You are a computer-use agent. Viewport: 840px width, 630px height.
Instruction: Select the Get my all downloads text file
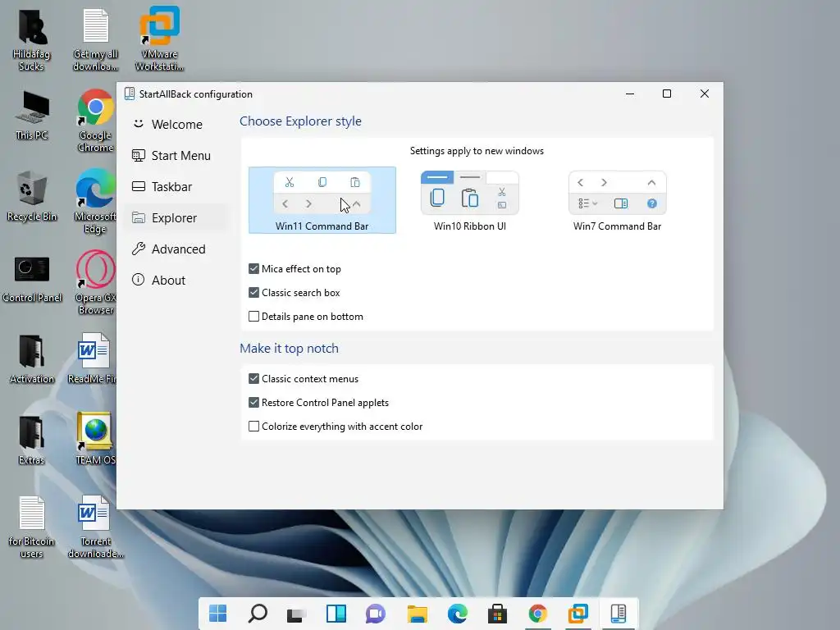tap(95, 40)
